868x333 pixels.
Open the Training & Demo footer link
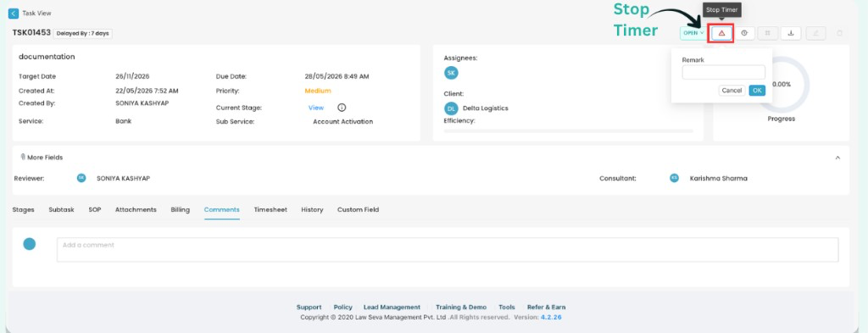click(461, 307)
